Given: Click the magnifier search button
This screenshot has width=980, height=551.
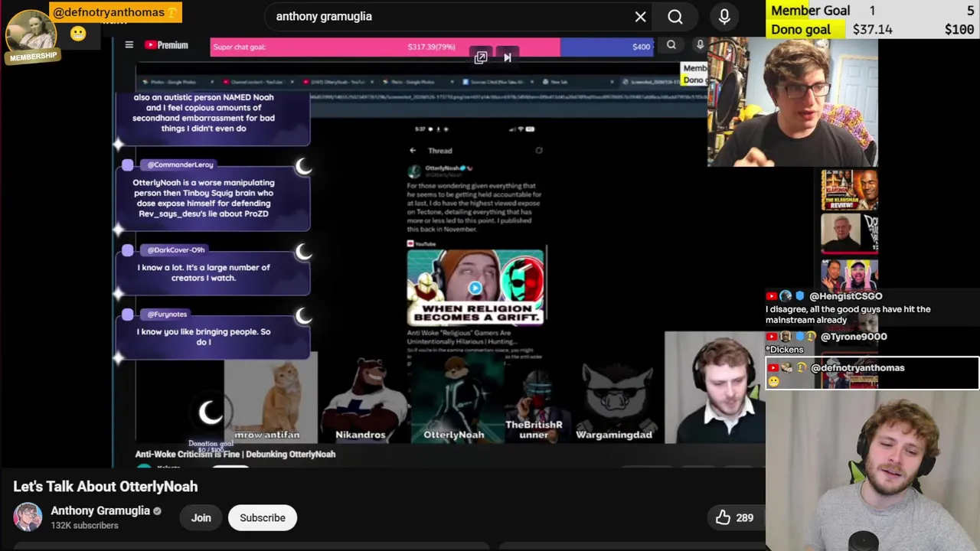Looking at the screenshot, I should click(x=675, y=16).
